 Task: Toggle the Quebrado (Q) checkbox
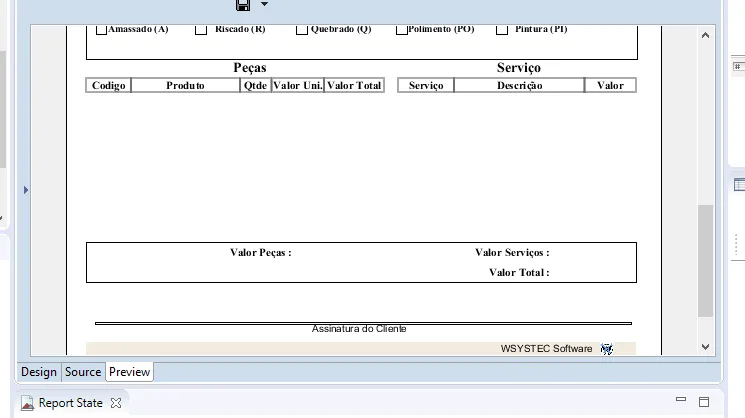click(302, 30)
